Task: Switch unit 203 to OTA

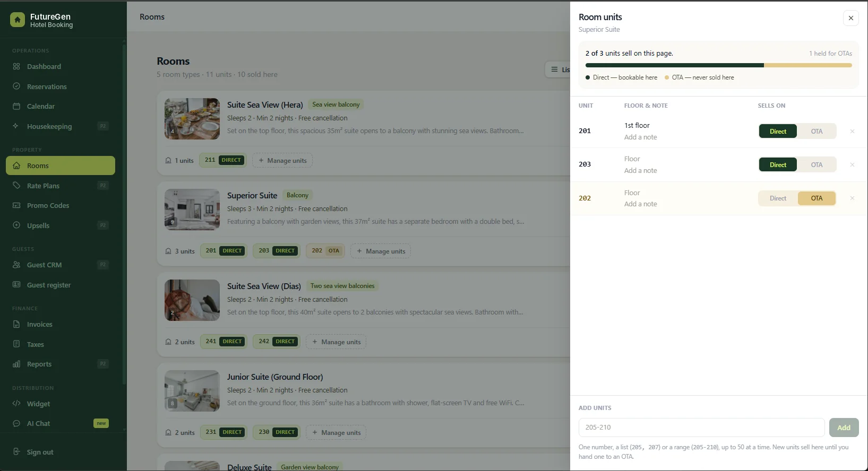Action: (x=817, y=164)
